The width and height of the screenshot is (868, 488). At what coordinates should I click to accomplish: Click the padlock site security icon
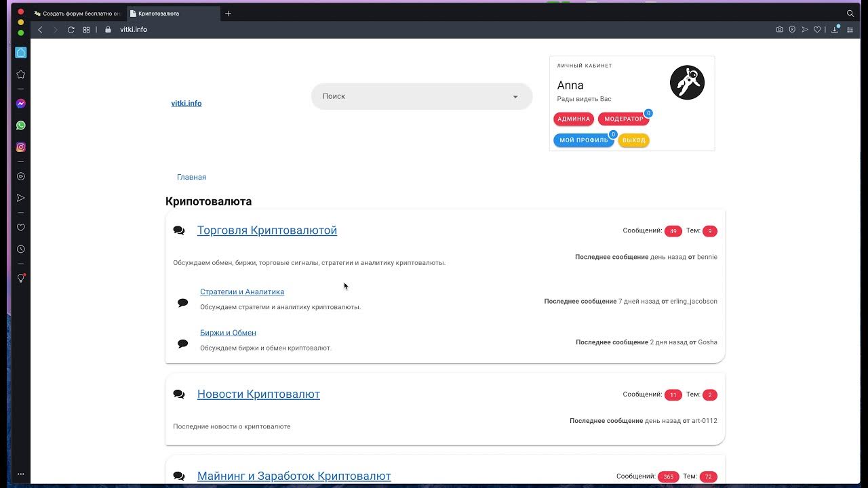click(x=108, y=30)
